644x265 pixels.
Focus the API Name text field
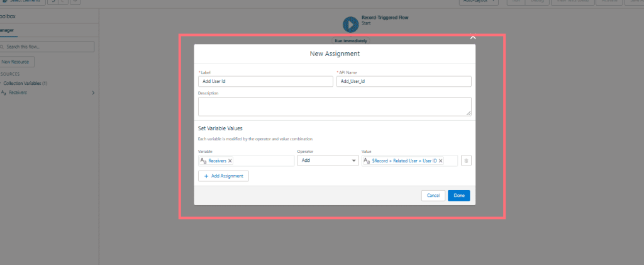coord(403,81)
